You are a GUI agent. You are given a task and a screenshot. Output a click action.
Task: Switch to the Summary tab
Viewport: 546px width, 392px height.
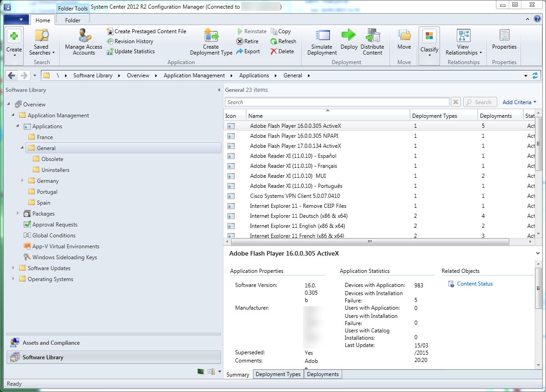click(238, 374)
